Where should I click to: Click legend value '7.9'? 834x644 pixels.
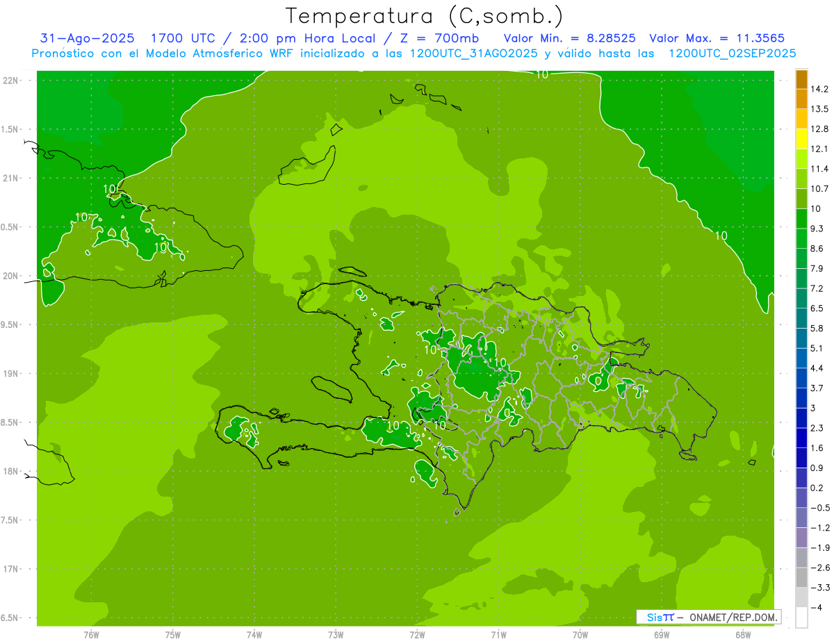click(817, 269)
